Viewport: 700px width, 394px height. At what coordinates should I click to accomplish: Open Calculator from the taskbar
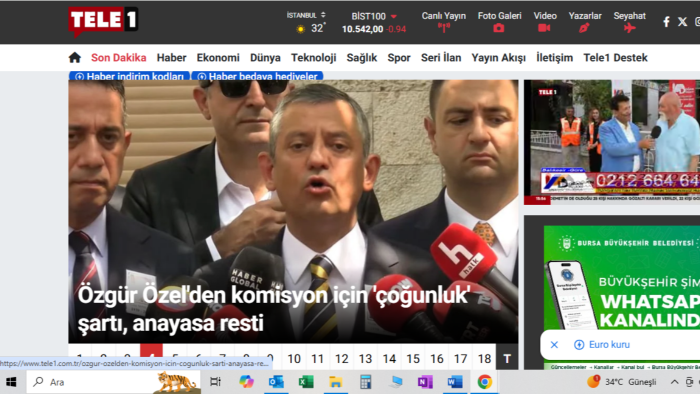point(365,382)
